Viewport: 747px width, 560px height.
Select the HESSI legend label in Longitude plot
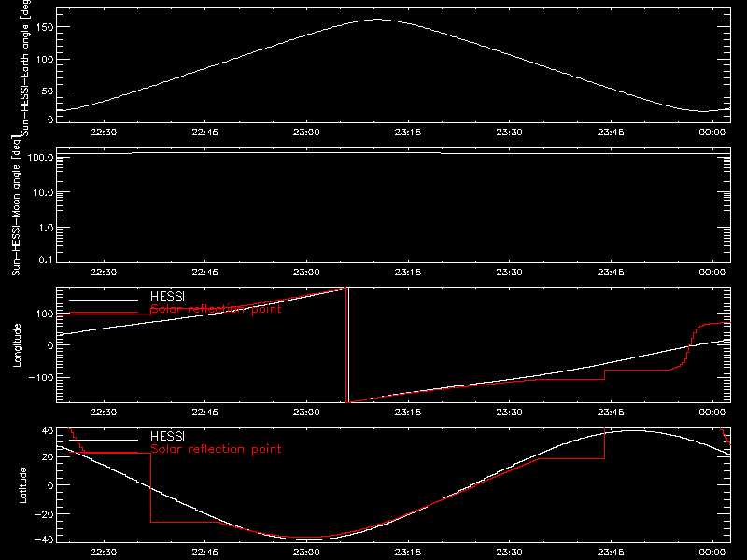click(x=167, y=296)
